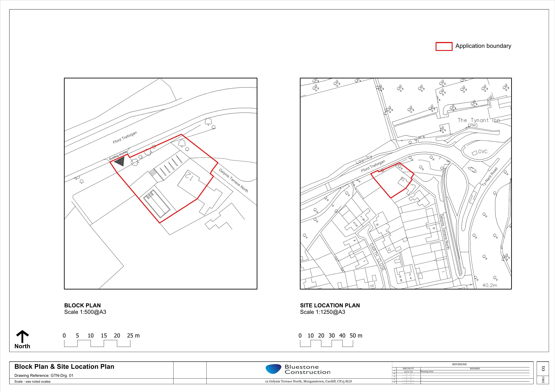Click the North arrow icon
This screenshot has height=392, width=555.
pos(22,336)
